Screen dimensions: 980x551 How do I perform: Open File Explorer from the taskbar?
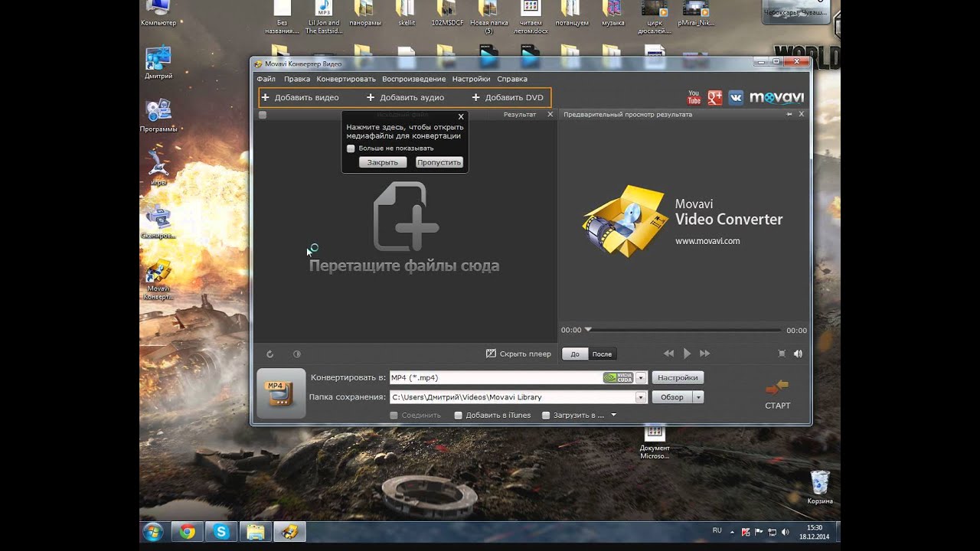(256, 532)
